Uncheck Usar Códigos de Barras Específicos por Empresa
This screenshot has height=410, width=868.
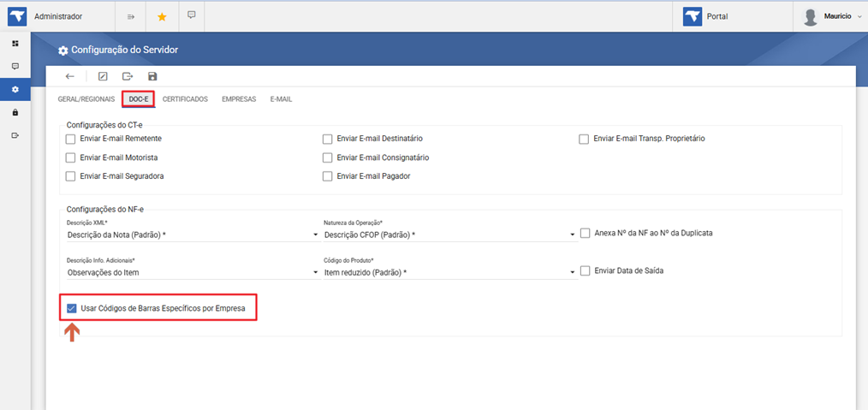pyautogui.click(x=71, y=308)
